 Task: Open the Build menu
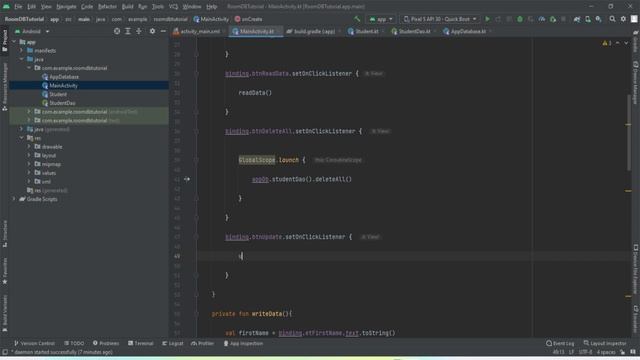pyautogui.click(x=127, y=7)
